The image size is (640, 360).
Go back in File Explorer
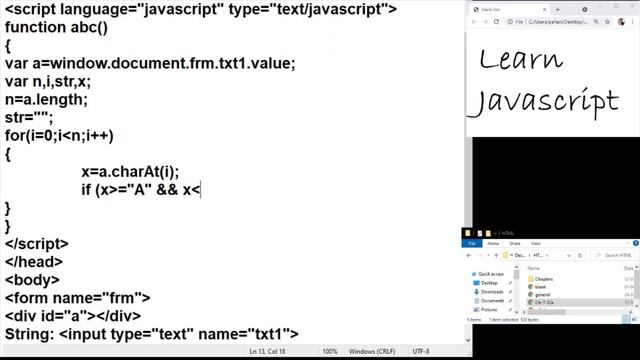pos(469,256)
